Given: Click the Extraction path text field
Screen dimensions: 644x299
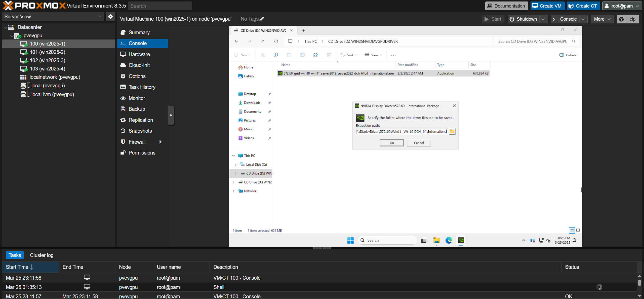Looking at the screenshot, I should 402,131.
